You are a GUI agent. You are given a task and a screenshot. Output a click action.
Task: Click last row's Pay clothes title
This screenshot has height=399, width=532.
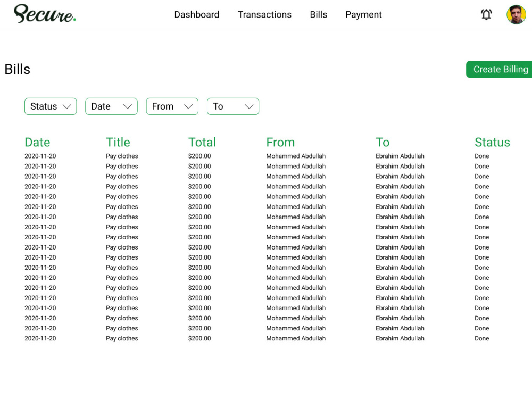[x=122, y=338]
